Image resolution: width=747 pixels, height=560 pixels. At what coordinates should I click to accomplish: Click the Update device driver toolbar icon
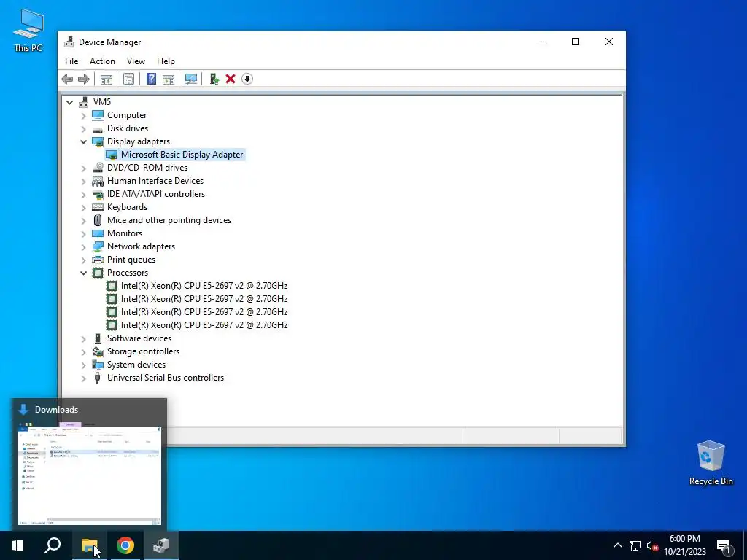(214, 79)
